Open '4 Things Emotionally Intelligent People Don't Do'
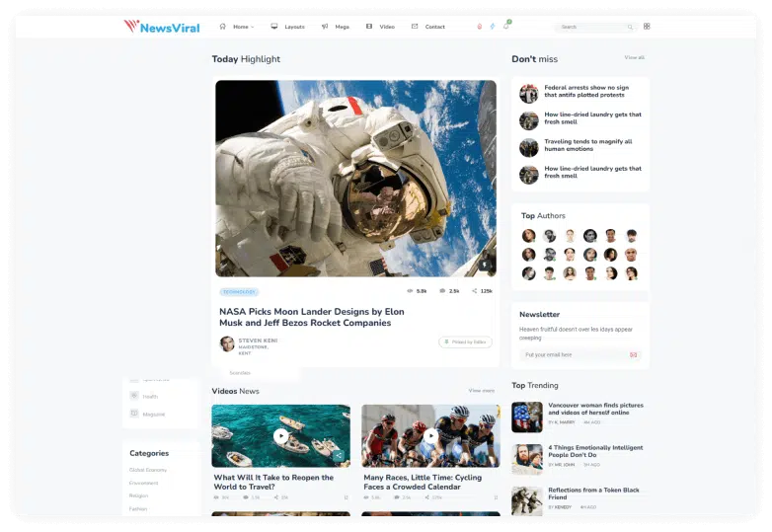 coord(595,451)
